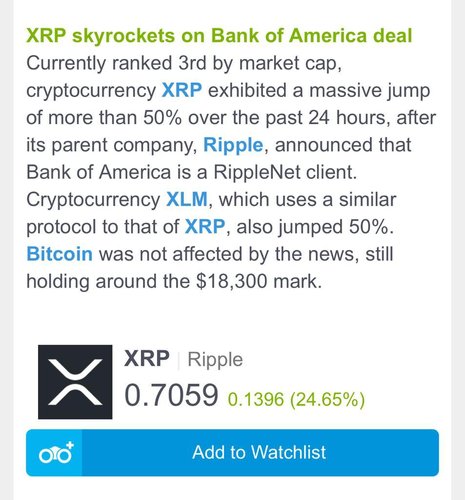
Task: Open the XLM cryptocurrency link
Action: [187, 199]
